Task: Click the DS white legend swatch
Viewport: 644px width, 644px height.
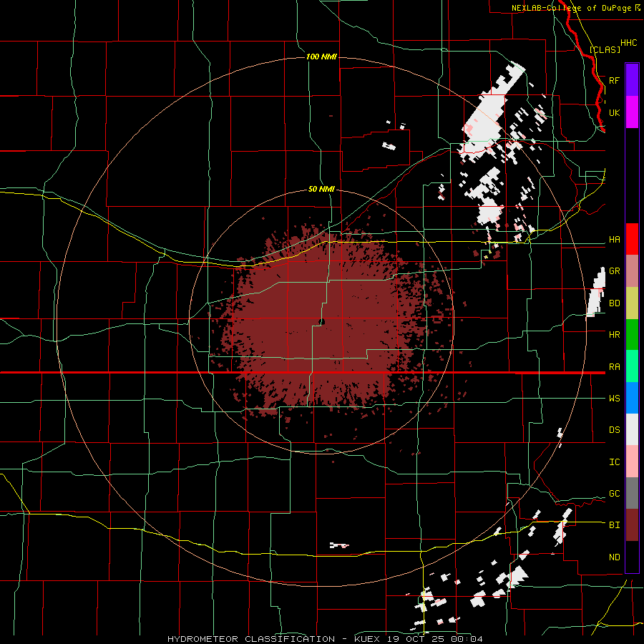Action: pos(632,429)
